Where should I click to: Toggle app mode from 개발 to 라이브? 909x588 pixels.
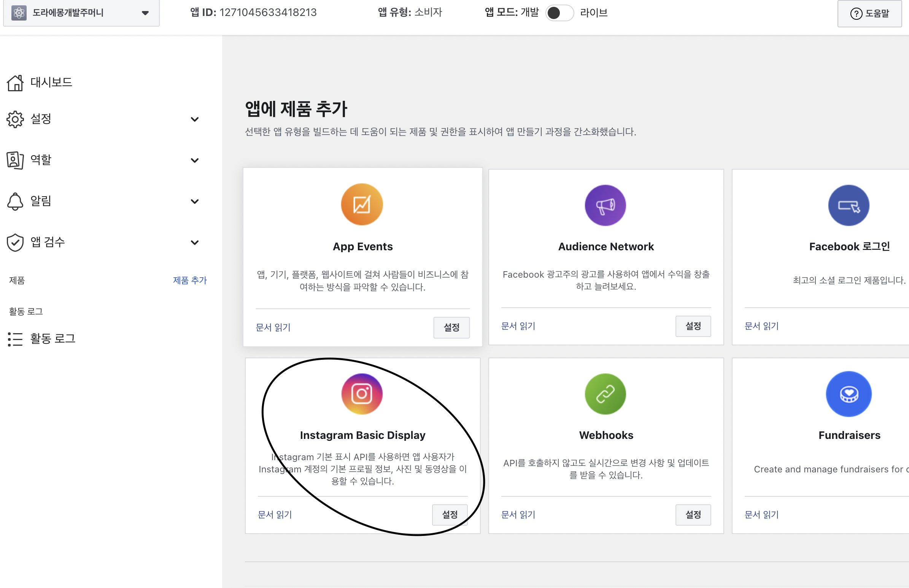(559, 13)
